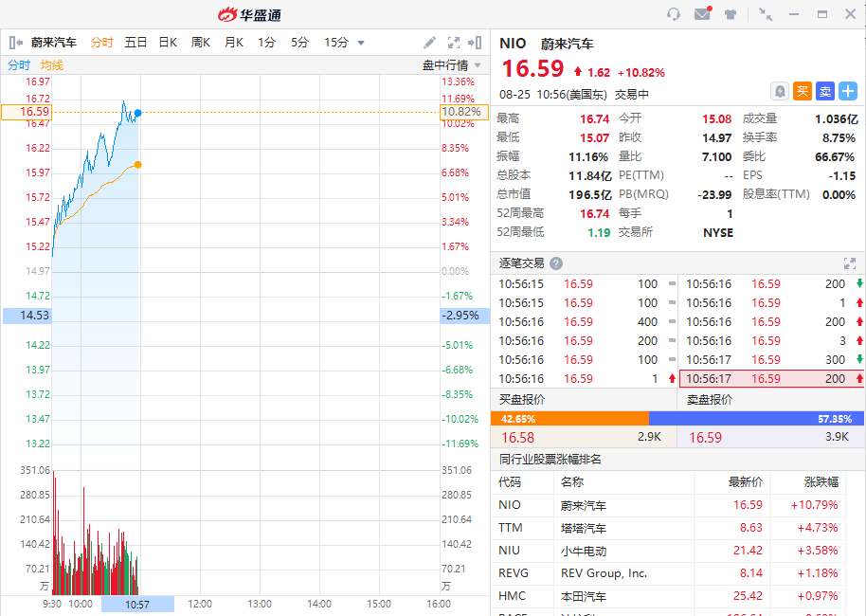Click the compact mode shrink arrows icon
866x616 pixels.
pyautogui.click(x=766, y=14)
